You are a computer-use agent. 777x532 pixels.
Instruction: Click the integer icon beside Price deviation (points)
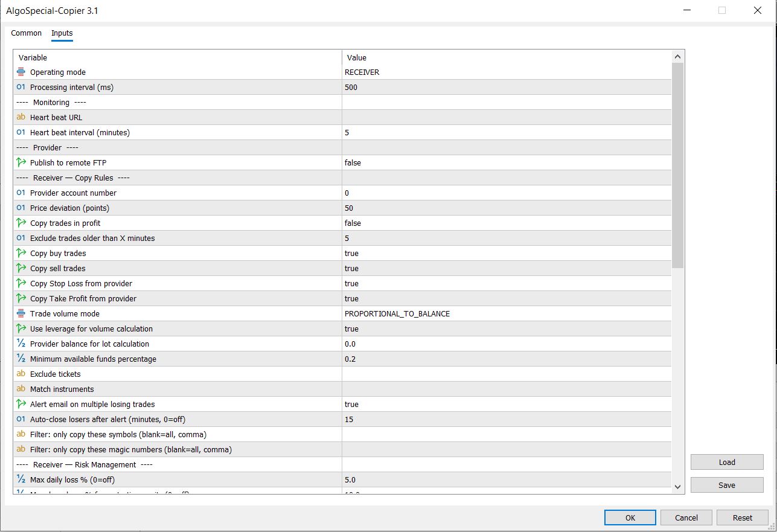pyautogui.click(x=21, y=208)
